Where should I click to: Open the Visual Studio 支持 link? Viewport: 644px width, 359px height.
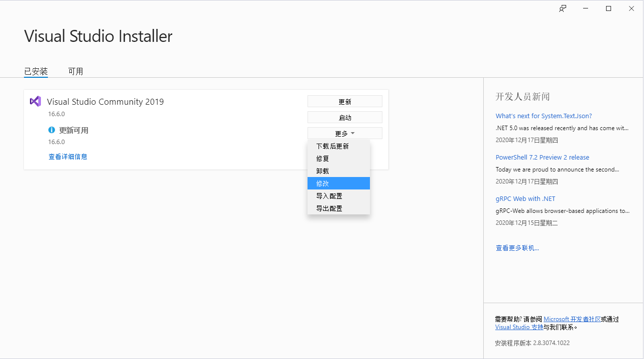(x=519, y=327)
